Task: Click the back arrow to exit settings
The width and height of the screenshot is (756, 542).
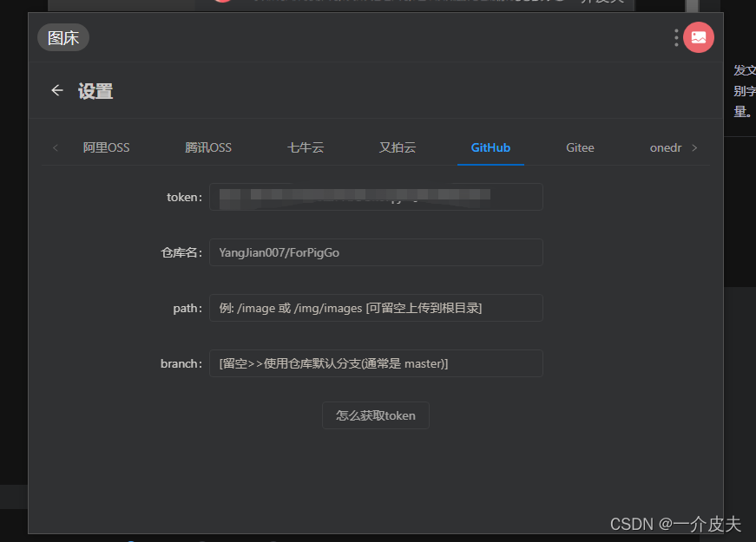Action: click(56, 90)
